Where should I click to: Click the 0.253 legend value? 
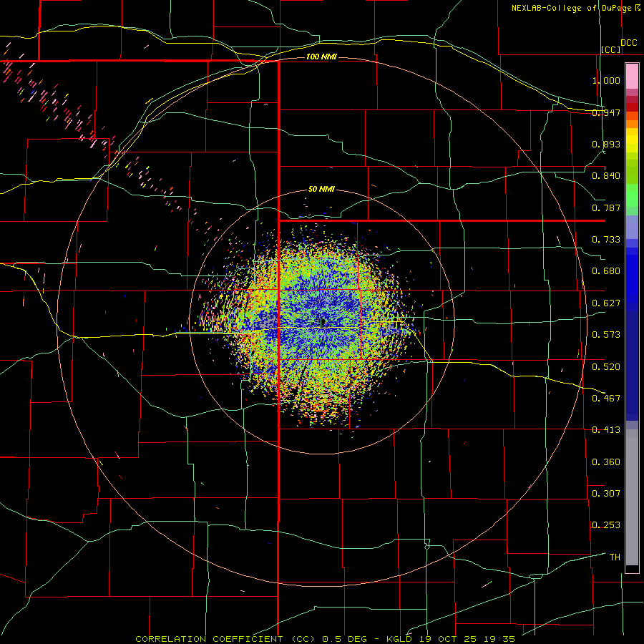[606, 525]
